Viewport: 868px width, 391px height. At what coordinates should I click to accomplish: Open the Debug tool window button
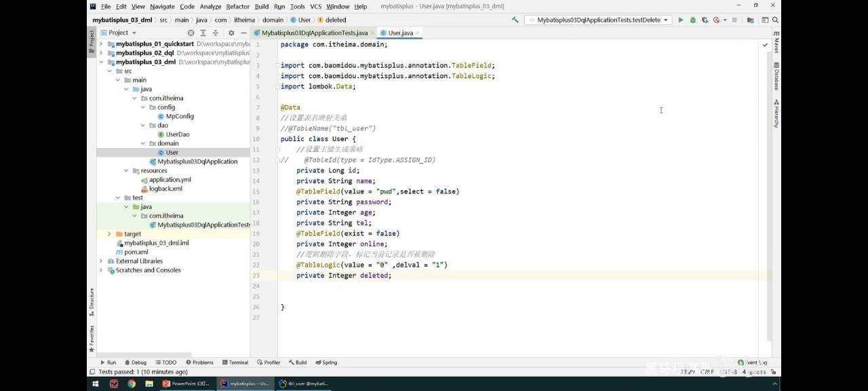point(135,362)
